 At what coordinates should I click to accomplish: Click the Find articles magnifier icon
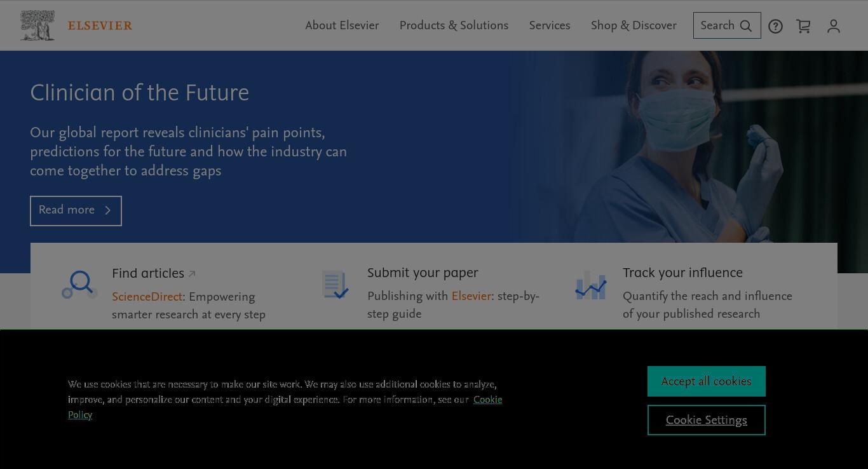pos(80,284)
